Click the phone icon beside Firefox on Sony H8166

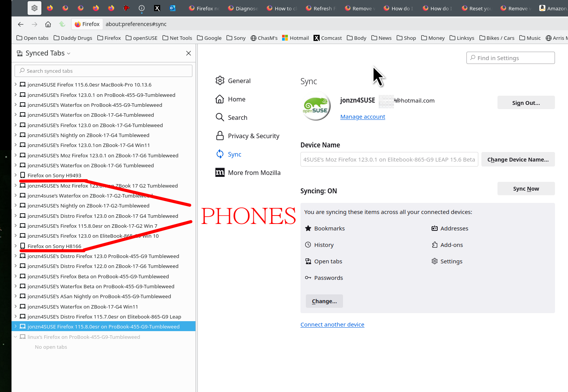23,246
